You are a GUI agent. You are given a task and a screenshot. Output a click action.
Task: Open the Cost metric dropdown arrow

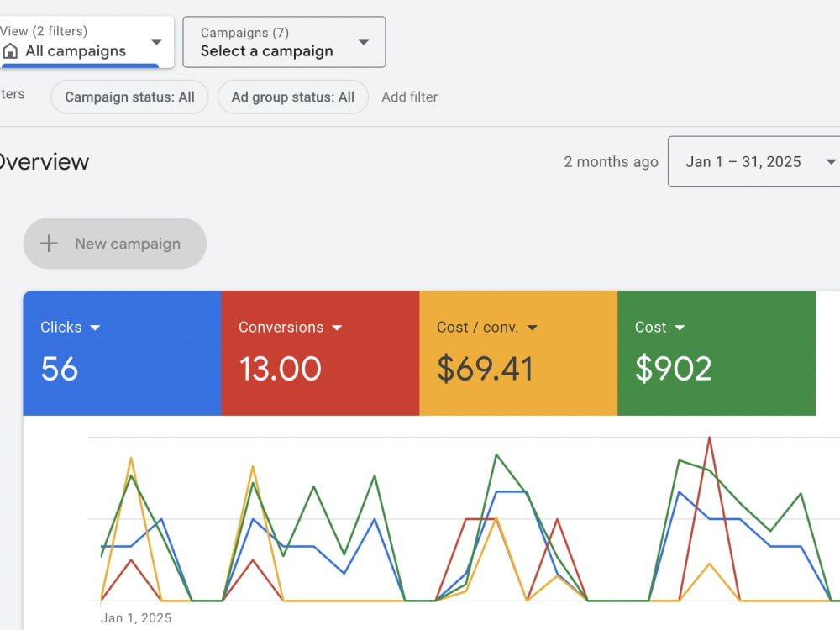[x=680, y=328]
